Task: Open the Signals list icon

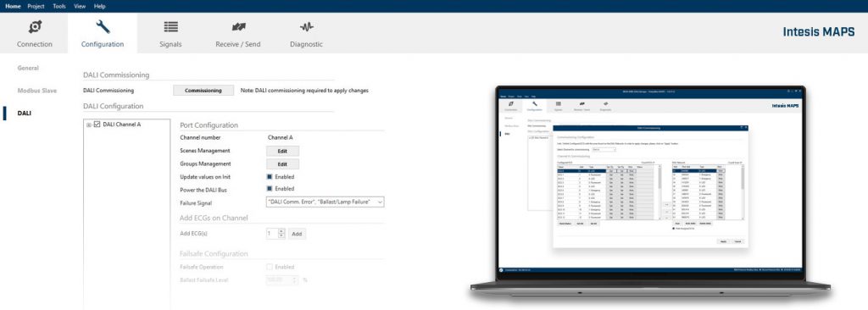Action: coord(170,26)
